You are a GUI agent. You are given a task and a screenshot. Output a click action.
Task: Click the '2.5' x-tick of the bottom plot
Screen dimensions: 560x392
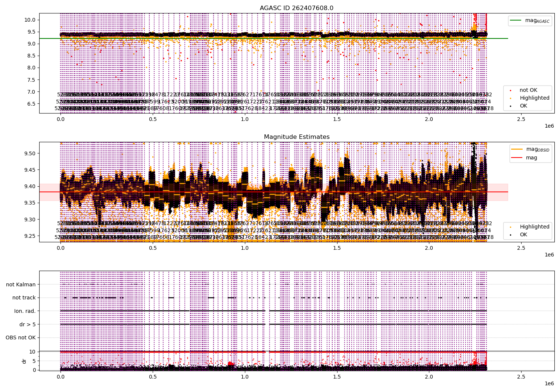pos(521,377)
